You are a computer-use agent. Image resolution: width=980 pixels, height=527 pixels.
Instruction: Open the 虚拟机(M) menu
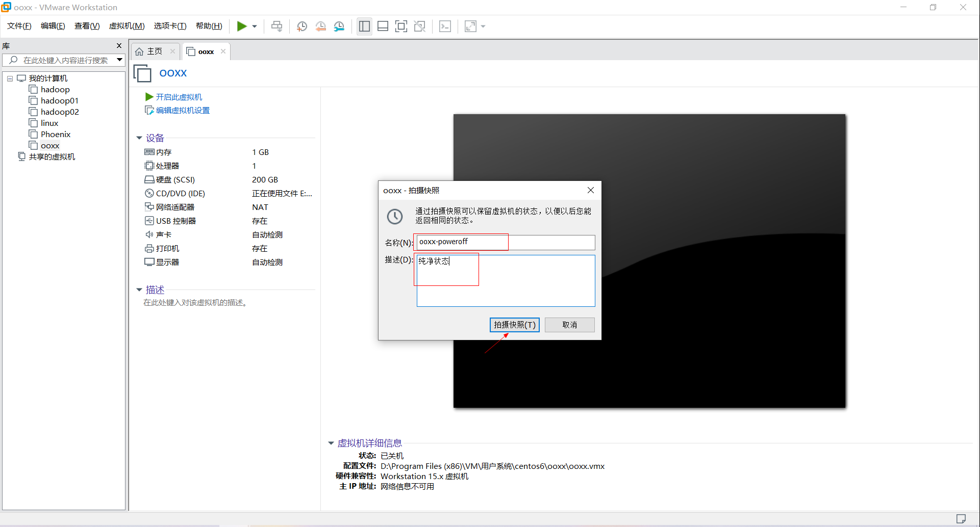point(127,25)
